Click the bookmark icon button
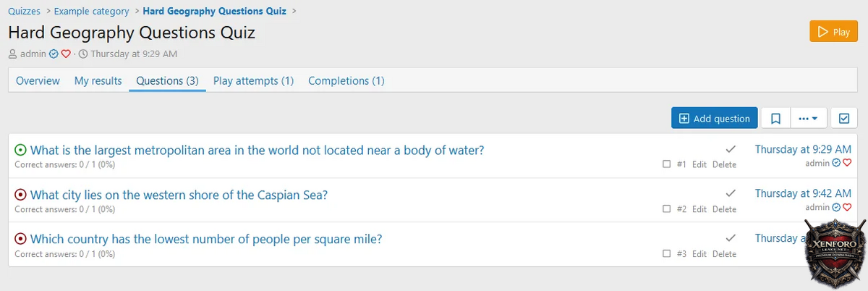The height and width of the screenshot is (291, 868). (x=775, y=118)
